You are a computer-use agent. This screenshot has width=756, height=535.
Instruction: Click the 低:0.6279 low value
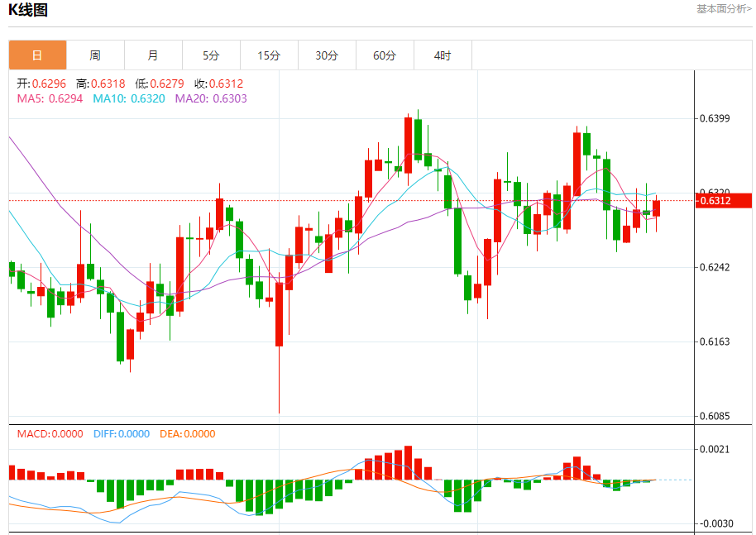tap(160, 84)
